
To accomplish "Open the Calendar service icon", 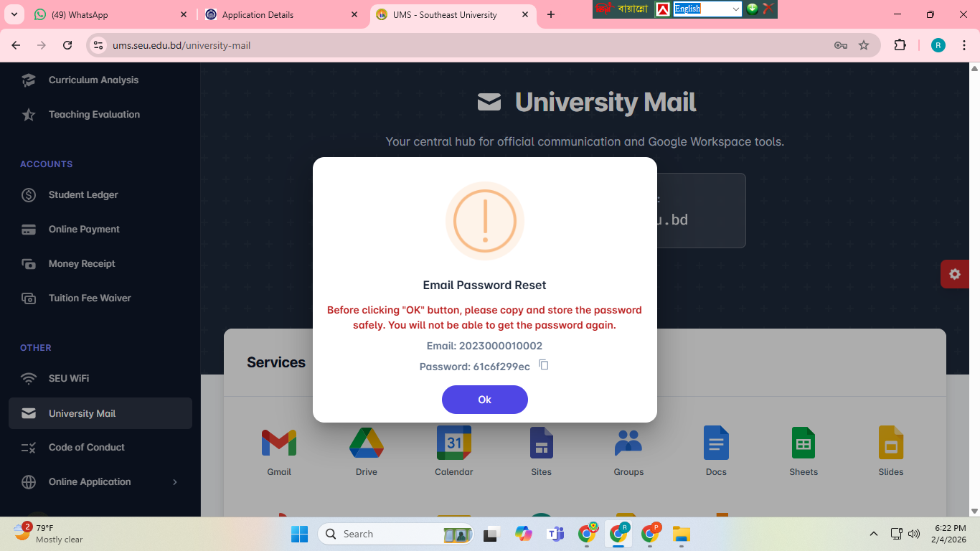I will coord(454,443).
